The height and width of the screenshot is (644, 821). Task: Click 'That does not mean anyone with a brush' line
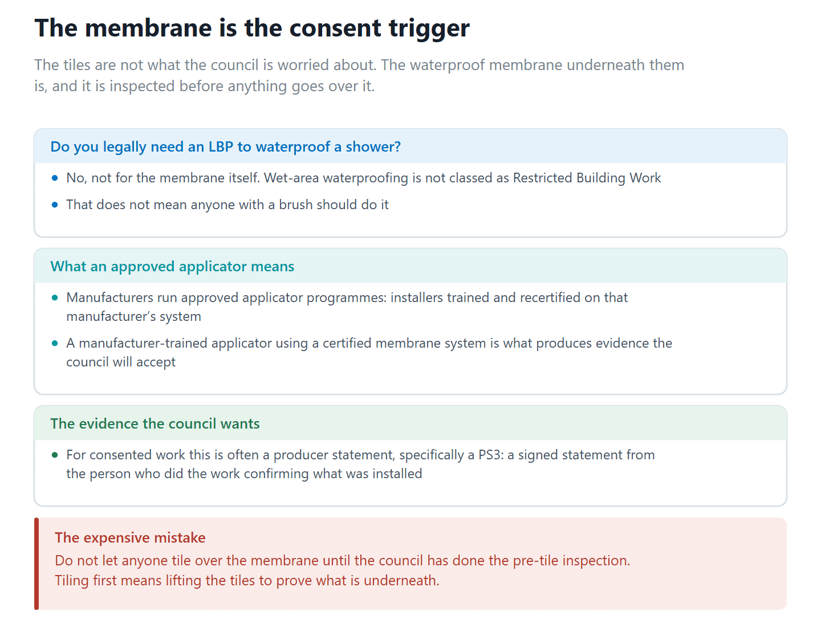(x=227, y=205)
